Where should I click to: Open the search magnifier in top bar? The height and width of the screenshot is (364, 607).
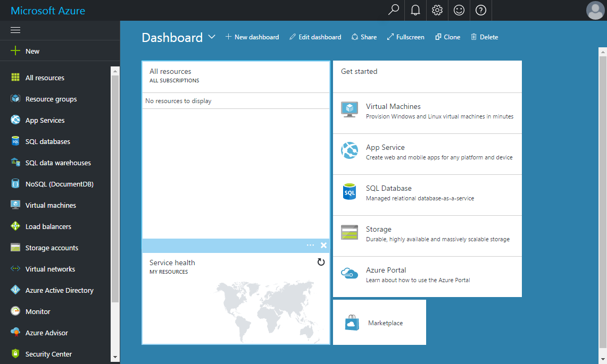pos(393,10)
